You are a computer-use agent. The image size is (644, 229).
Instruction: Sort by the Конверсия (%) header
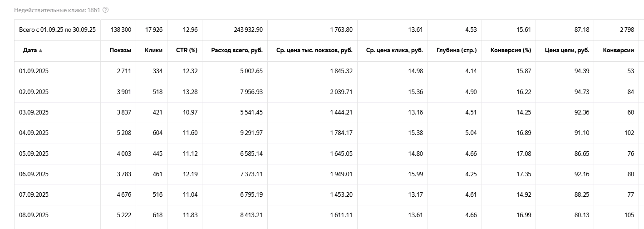tap(511, 50)
